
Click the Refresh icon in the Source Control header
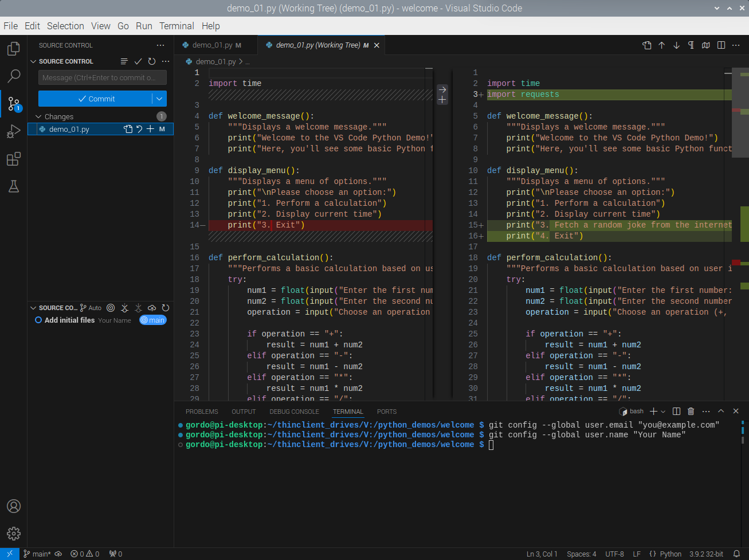click(152, 61)
